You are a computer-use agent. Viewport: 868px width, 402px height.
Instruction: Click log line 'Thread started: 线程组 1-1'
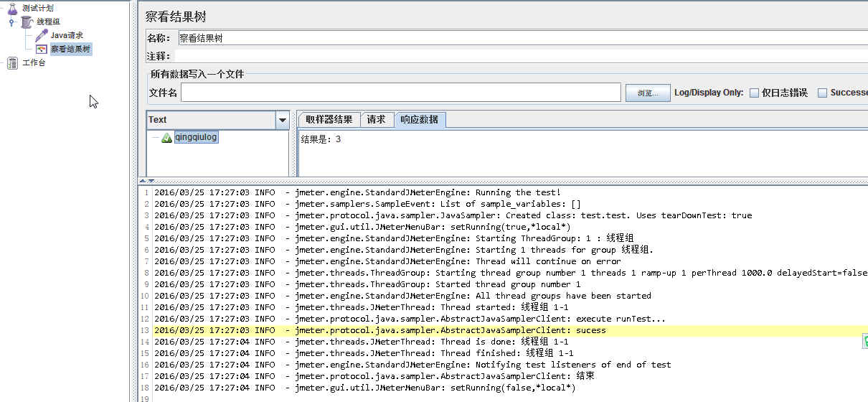[x=361, y=307]
